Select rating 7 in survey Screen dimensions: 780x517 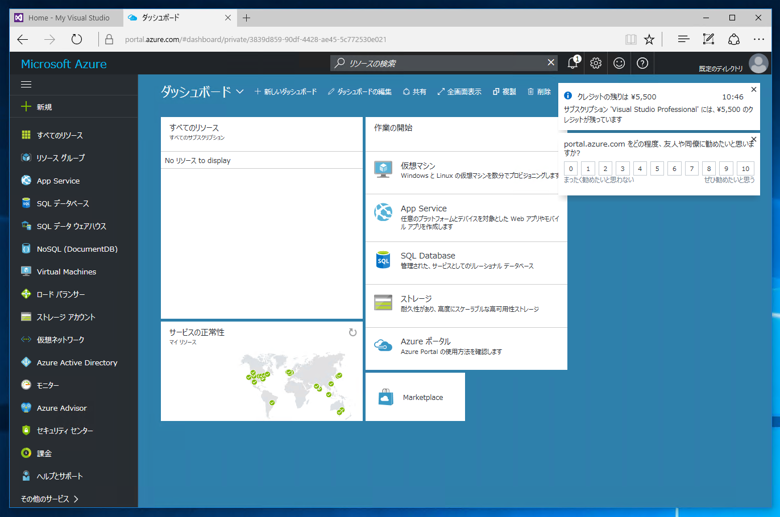click(691, 169)
